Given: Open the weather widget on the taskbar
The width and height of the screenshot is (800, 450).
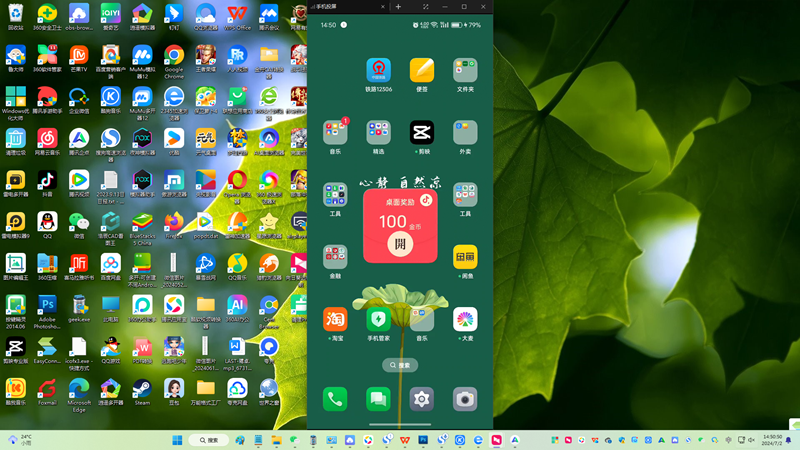Looking at the screenshot, I should coord(20,440).
